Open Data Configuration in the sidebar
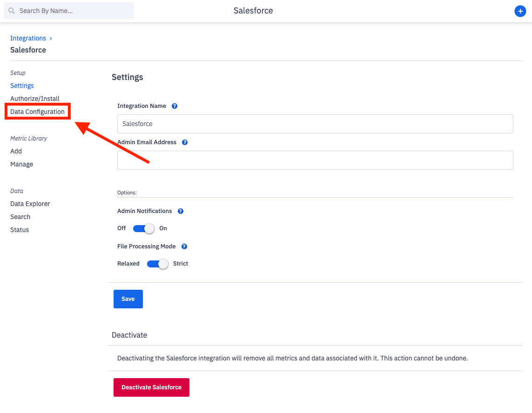The width and height of the screenshot is (532, 413). tap(37, 112)
